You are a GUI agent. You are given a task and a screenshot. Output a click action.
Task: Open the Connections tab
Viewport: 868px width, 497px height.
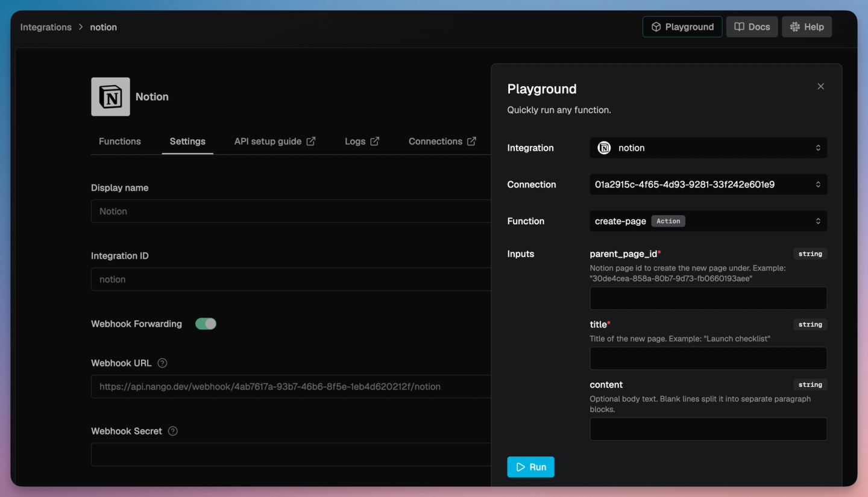coord(442,142)
